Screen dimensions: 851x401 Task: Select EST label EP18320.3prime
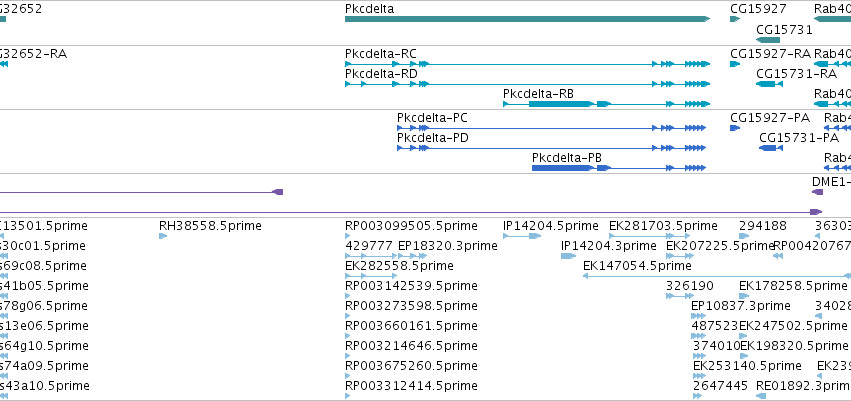[x=448, y=246]
